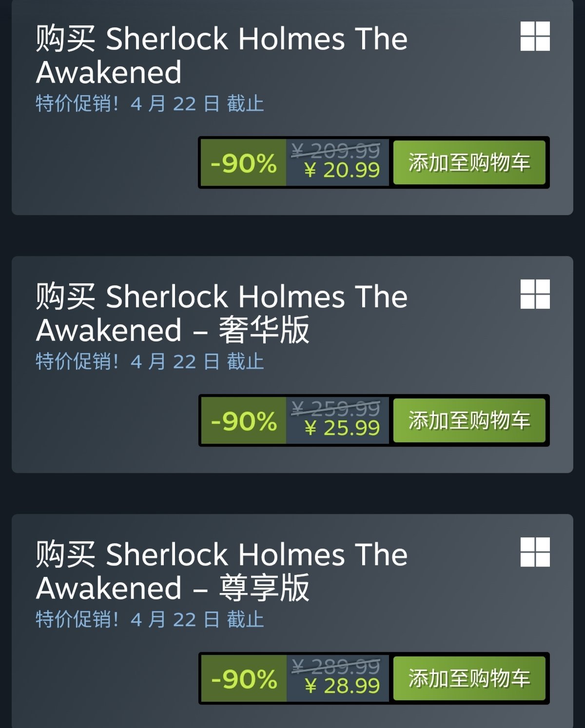Add the 尊享版 edition to cart
Screen dimensions: 585x728
click(469, 678)
